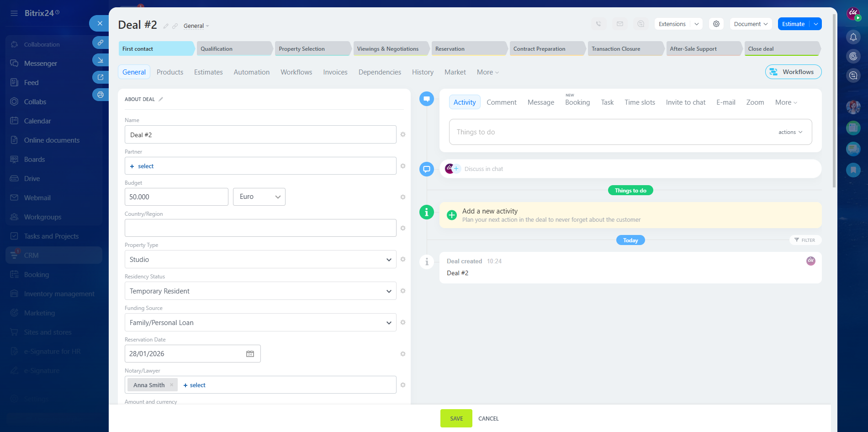Click the gear icon beside the Budget field

click(402, 197)
